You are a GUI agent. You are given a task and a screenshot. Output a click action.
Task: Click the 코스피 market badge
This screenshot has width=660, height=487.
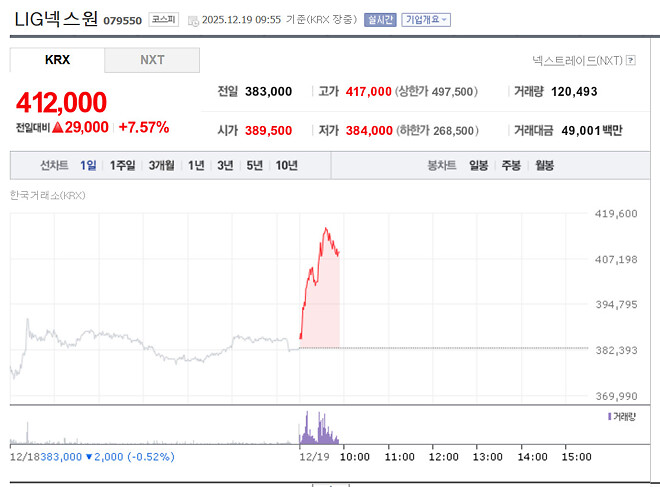(163, 20)
